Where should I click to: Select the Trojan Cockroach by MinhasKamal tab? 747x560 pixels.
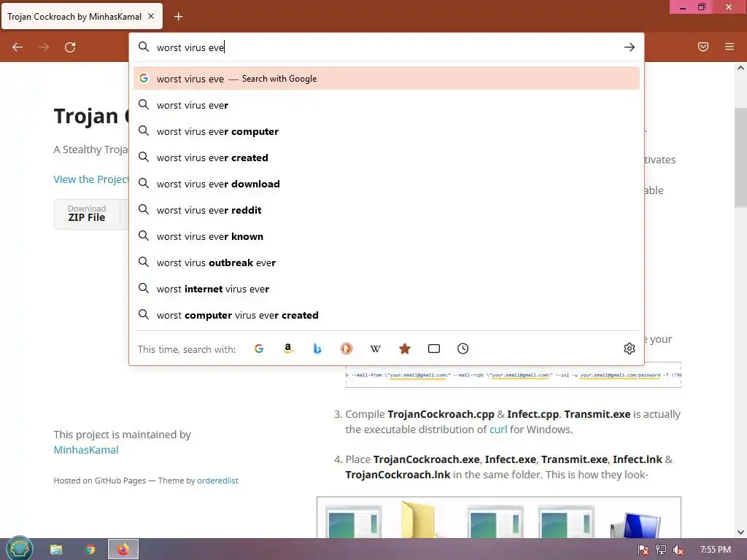82,17
